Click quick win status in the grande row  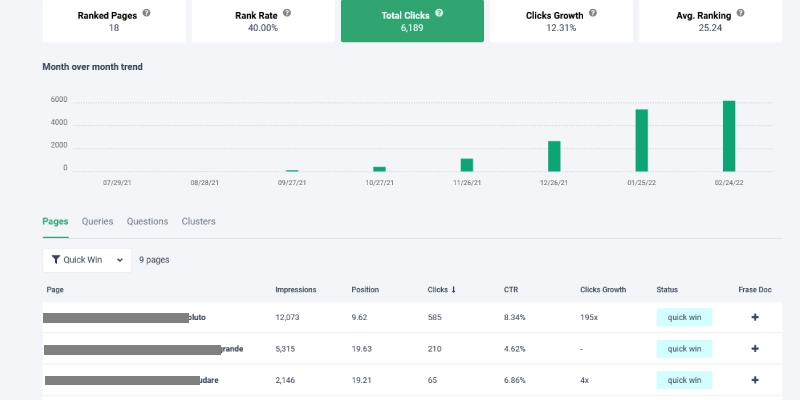[684, 349]
